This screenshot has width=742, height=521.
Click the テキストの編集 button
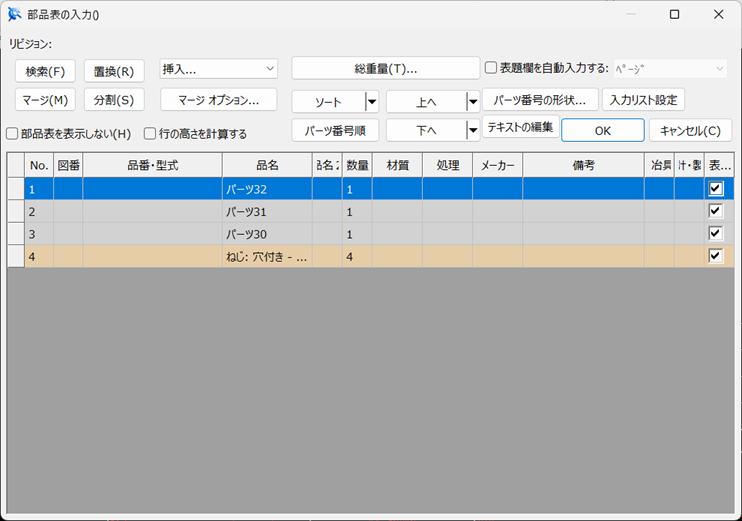coord(521,127)
